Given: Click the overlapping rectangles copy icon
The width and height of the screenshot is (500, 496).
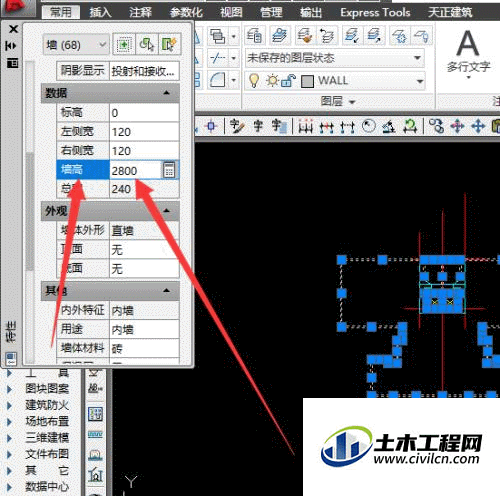Looking at the screenshot, I should 218,36.
